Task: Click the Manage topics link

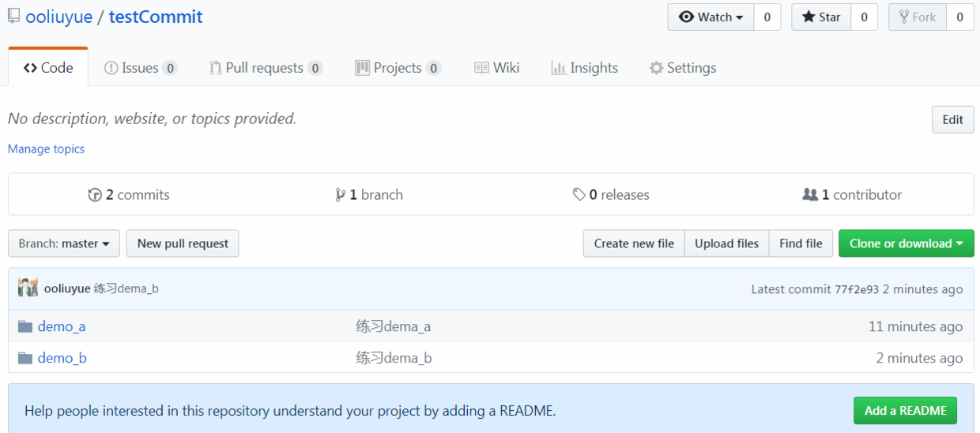Action: pyautogui.click(x=46, y=149)
